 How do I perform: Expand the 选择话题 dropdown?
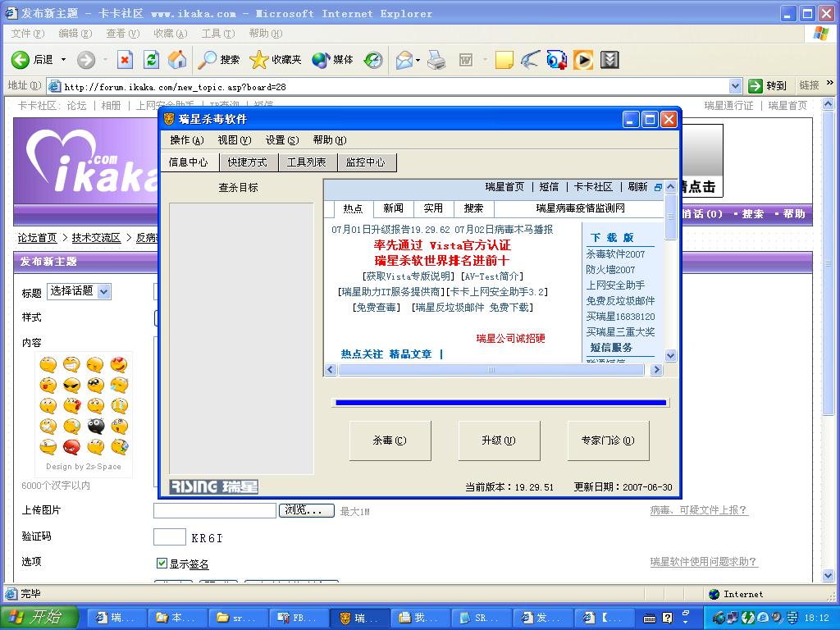pyautogui.click(x=104, y=291)
